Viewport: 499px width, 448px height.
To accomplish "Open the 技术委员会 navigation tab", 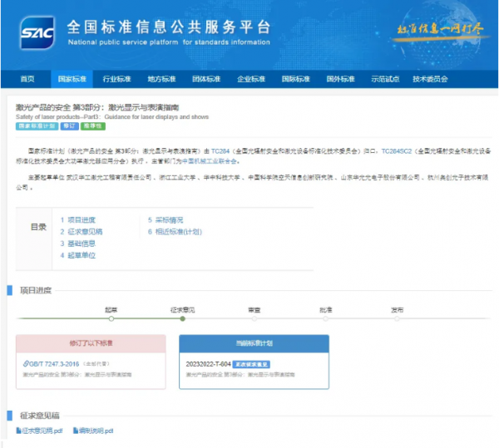I will click(x=431, y=79).
